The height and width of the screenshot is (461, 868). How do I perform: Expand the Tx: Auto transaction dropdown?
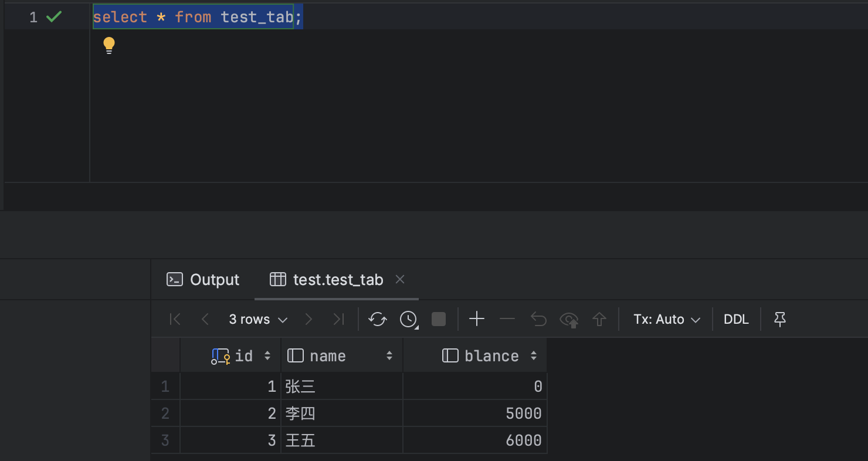click(x=667, y=319)
